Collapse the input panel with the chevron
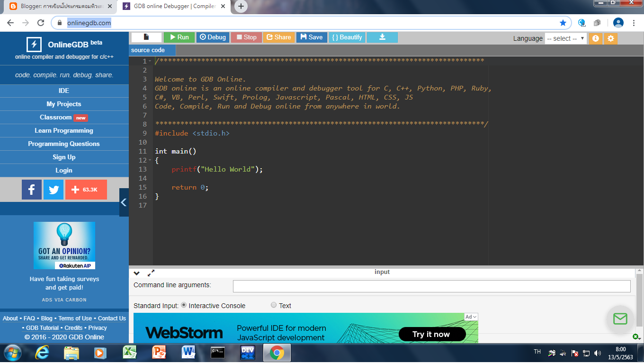 click(136, 273)
